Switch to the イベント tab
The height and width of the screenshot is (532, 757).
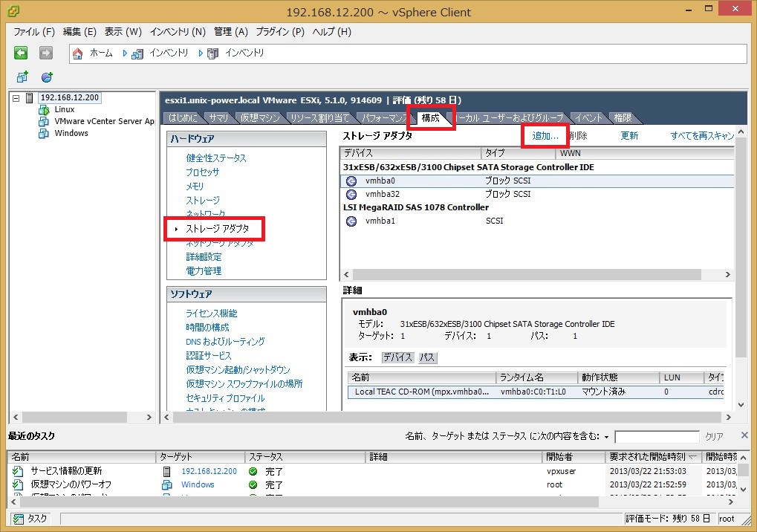[589, 118]
